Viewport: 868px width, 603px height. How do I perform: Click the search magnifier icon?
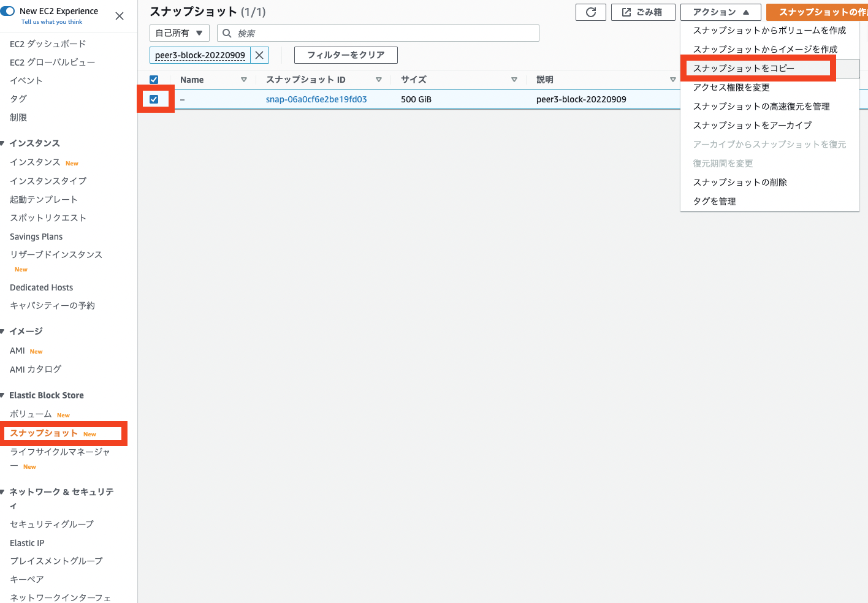pyautogui.click(x=227, y=33)
